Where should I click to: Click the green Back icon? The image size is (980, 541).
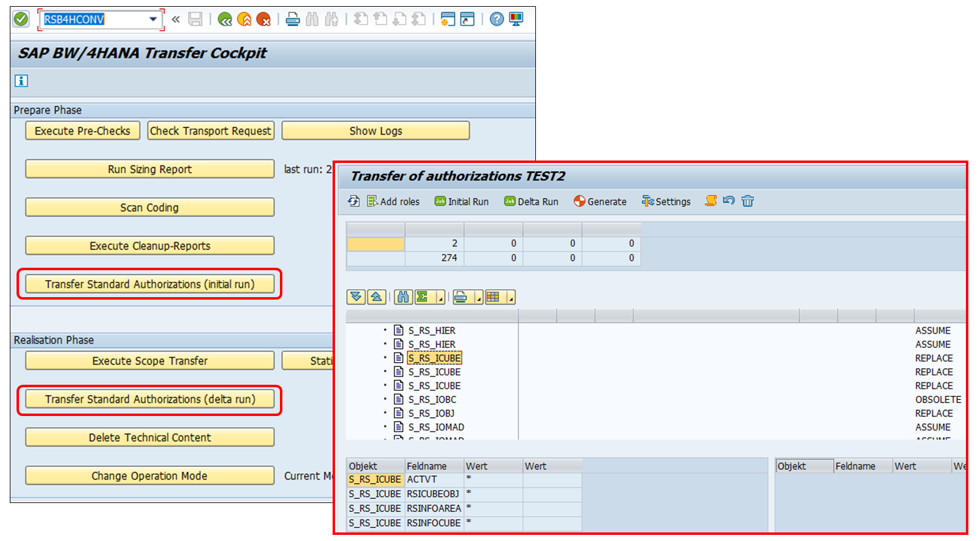pos(225,19)
